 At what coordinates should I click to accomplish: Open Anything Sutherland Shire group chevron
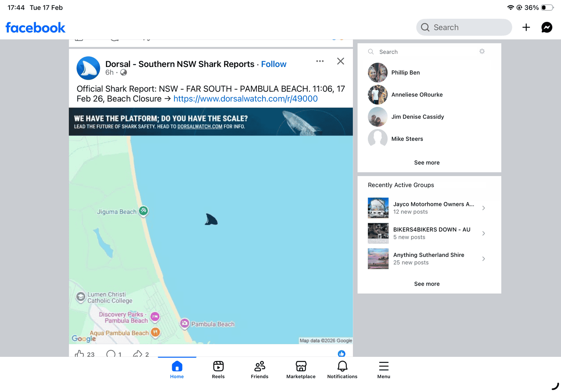(484, 259)
